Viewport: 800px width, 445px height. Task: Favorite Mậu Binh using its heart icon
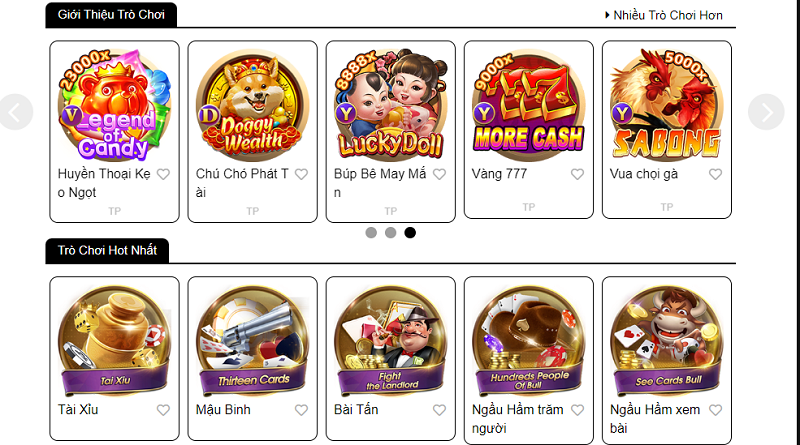pos(302,410)
